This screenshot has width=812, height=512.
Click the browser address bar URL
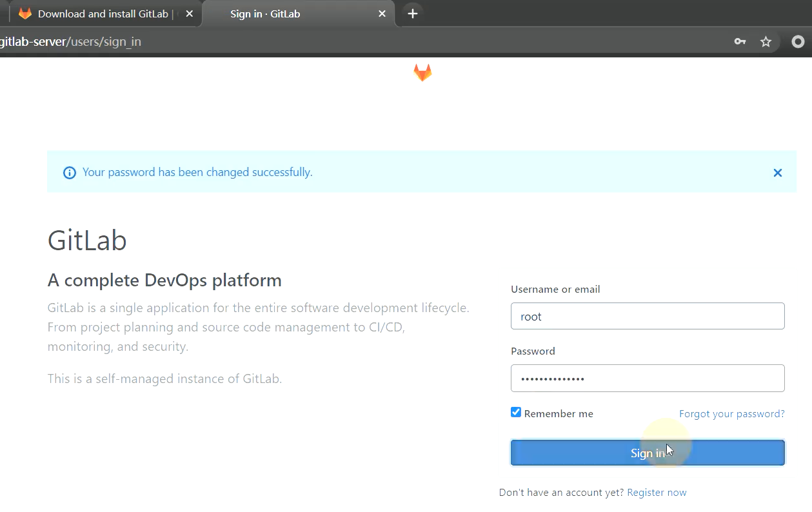(71, 42)
